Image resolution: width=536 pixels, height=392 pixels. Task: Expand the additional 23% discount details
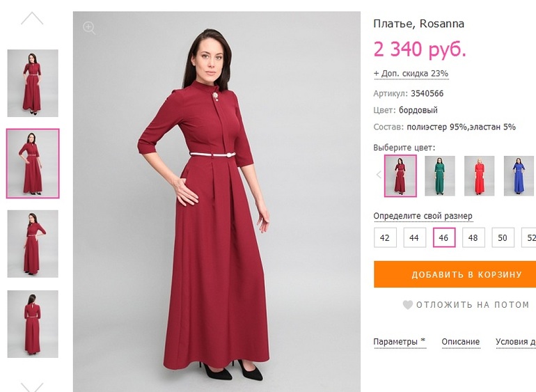(x=411, y=74)
